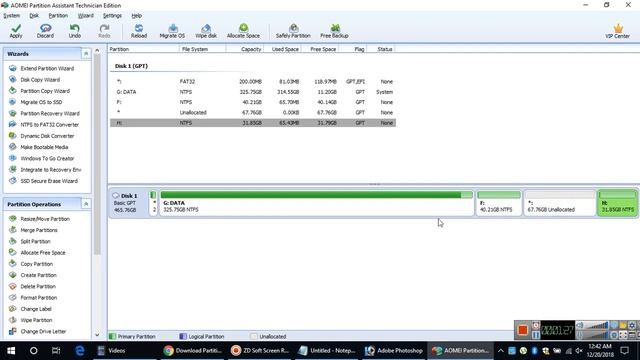The height and width of the screenshot is (360, 640).
Task: Open Free Backup tool
Action: coord(334,31)
